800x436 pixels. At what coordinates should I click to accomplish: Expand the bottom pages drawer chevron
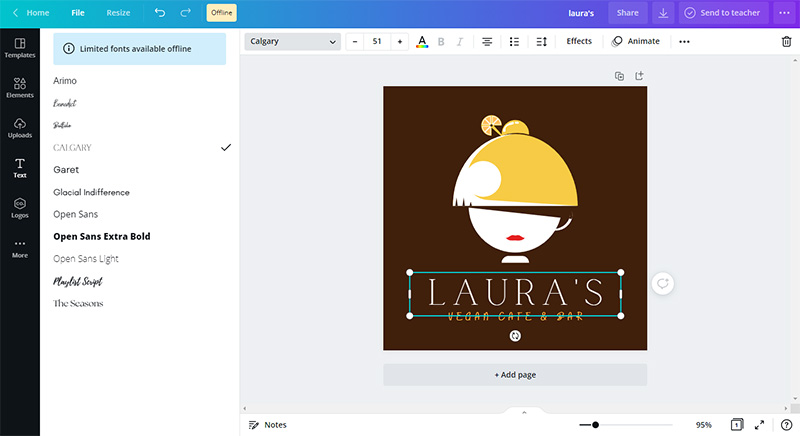point(524,412)
